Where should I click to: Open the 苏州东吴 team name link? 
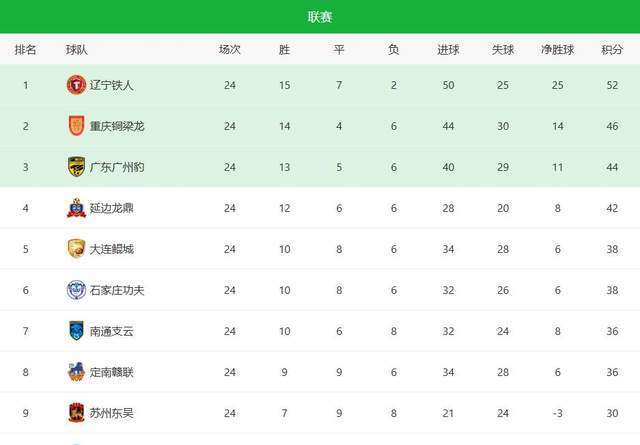coord(110,413)
